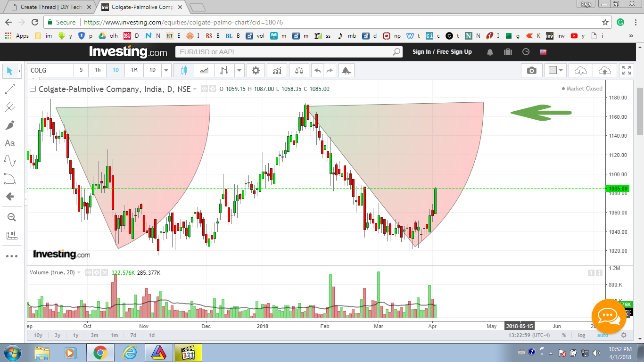Select the arc shape prediction tool
The image size is (644, 362).
9,179
